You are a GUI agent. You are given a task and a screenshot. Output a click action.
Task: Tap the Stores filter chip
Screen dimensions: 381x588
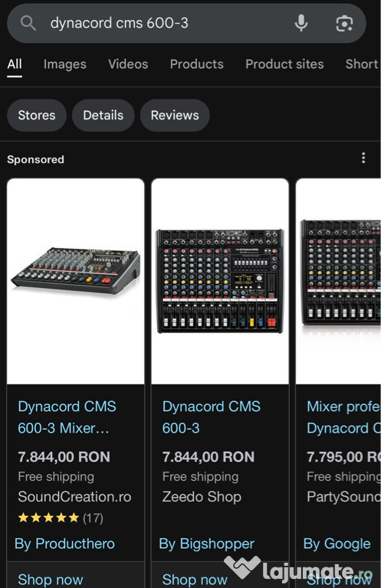coord(37,115)
